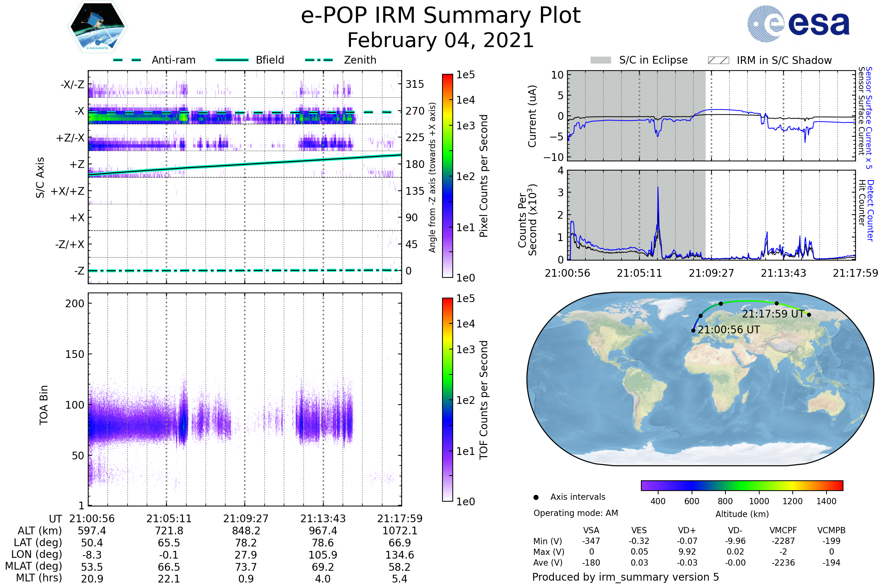Click the Zenith dash-dot legend marker
This screenshot has height=588, width=882.
pyautogui.click(x=319, y=60)
